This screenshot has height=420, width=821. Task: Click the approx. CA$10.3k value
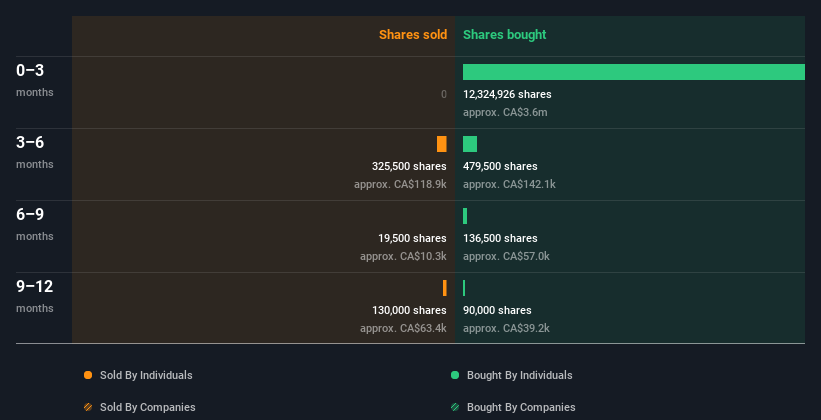point(403,257)
